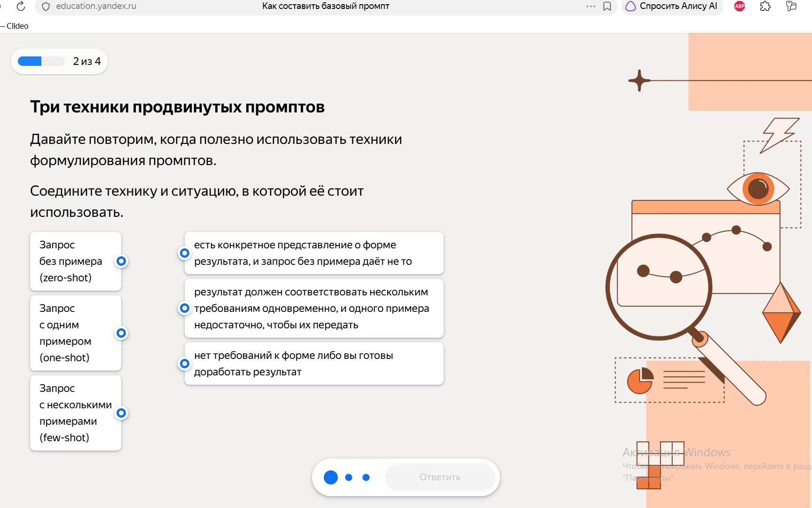Click the «Давайте повторим» paragraph text
Viewport: 812px width, 508px height.
point(216,150)
